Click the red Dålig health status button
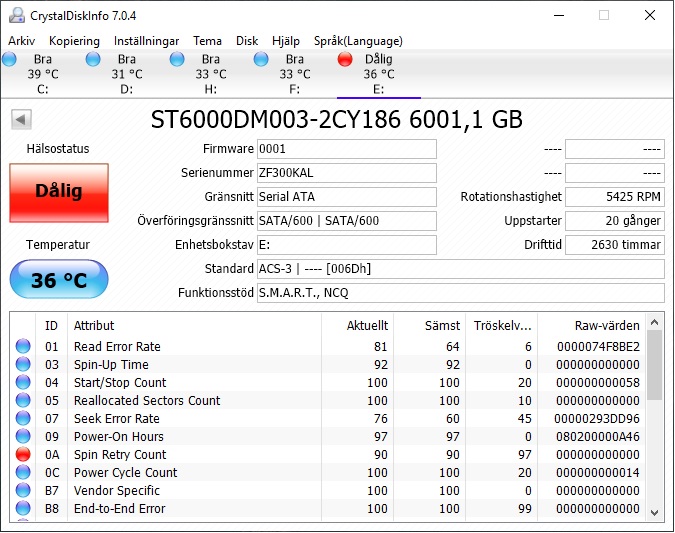Image resolution: width=675 pixels, height=533 pixels. pyautogui.click(x=59, y=192)
